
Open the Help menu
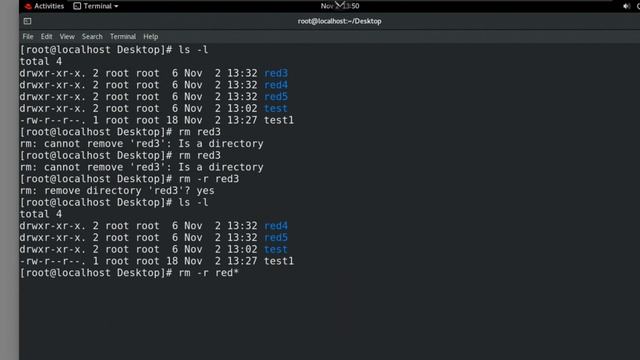click(x=151, y=37)
